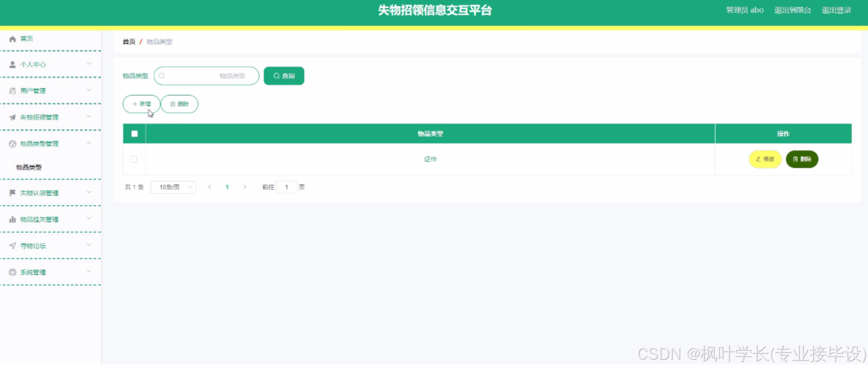
Task: Click the 失物招领信息交互平台 title
Action: click(435, 10)
